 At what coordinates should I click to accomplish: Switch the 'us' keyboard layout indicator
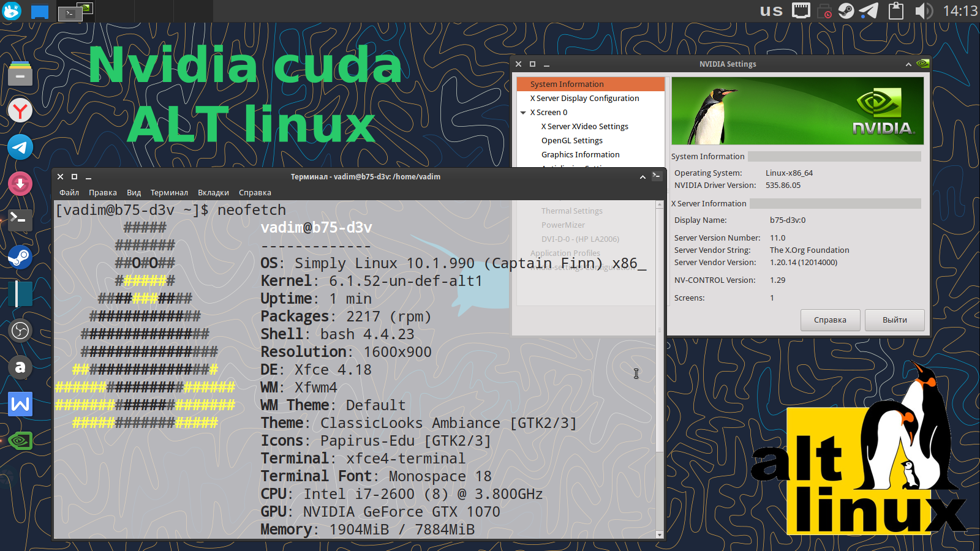click(771, 10)
